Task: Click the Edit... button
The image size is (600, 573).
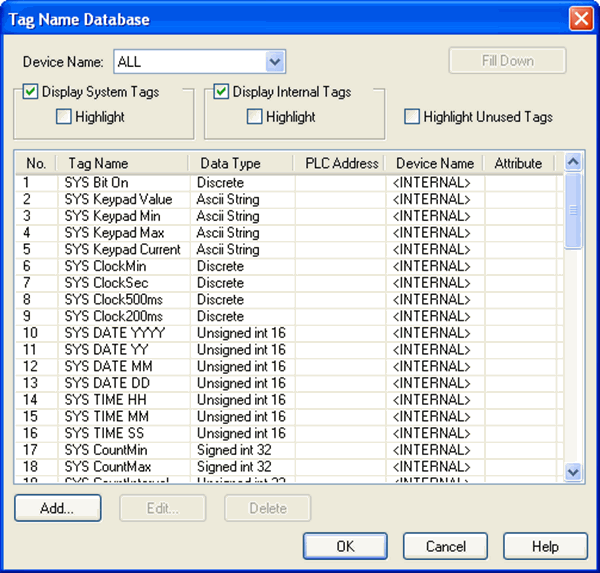Action: tap(163, 508)
